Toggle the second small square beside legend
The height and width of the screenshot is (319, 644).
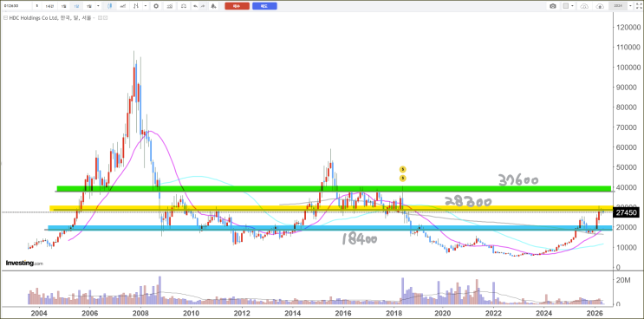coord(105,18)
